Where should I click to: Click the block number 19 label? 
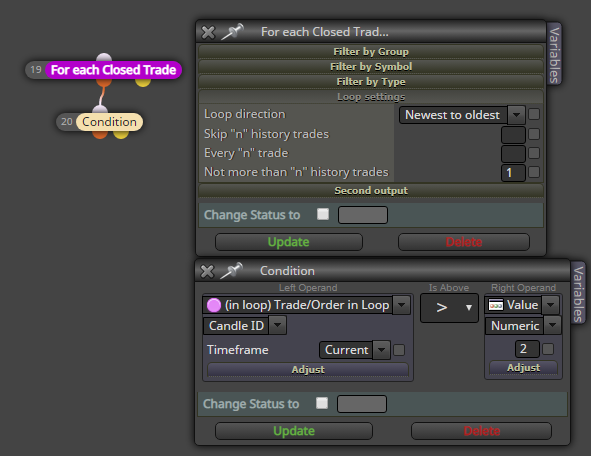click(36, 70)
